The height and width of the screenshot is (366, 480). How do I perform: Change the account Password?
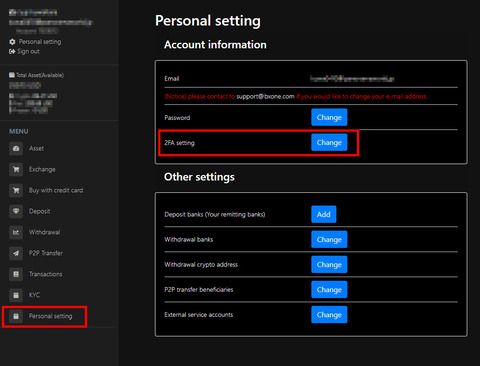coord(329,117)
